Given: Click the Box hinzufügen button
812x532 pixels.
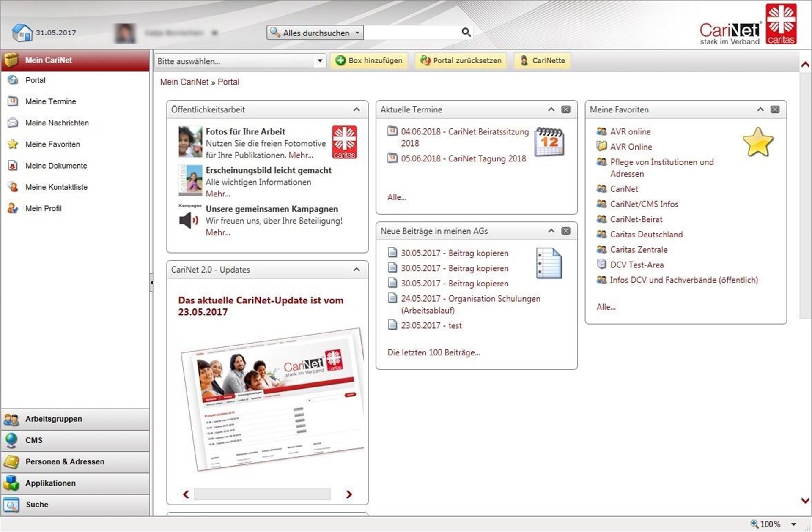Looking at the screenshot, I should click(369, 60).
